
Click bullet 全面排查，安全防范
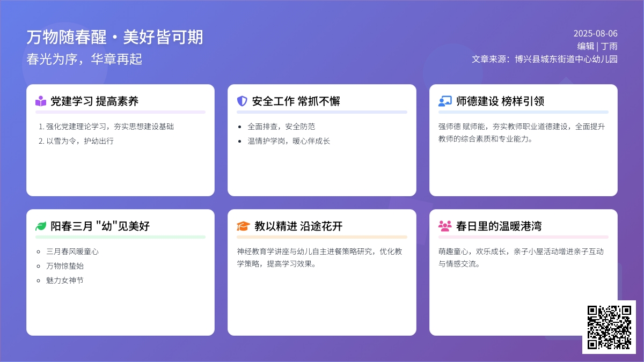click(281, 127)
